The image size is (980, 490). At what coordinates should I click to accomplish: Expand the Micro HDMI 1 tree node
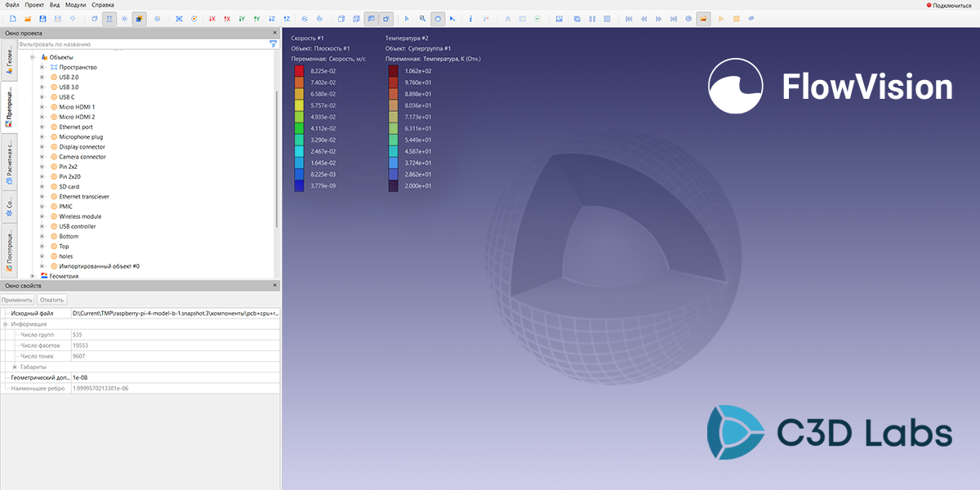tap(42, 107)
